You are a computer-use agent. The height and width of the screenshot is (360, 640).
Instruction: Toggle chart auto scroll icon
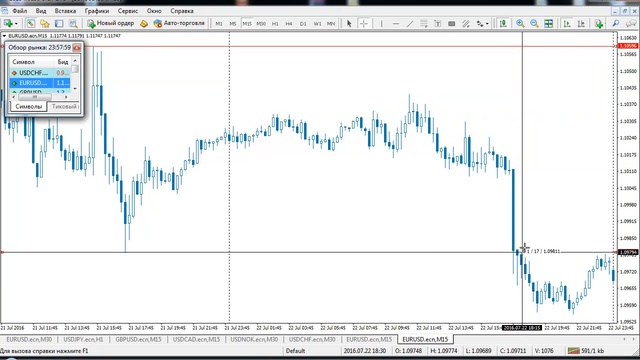tap(567, 24)
